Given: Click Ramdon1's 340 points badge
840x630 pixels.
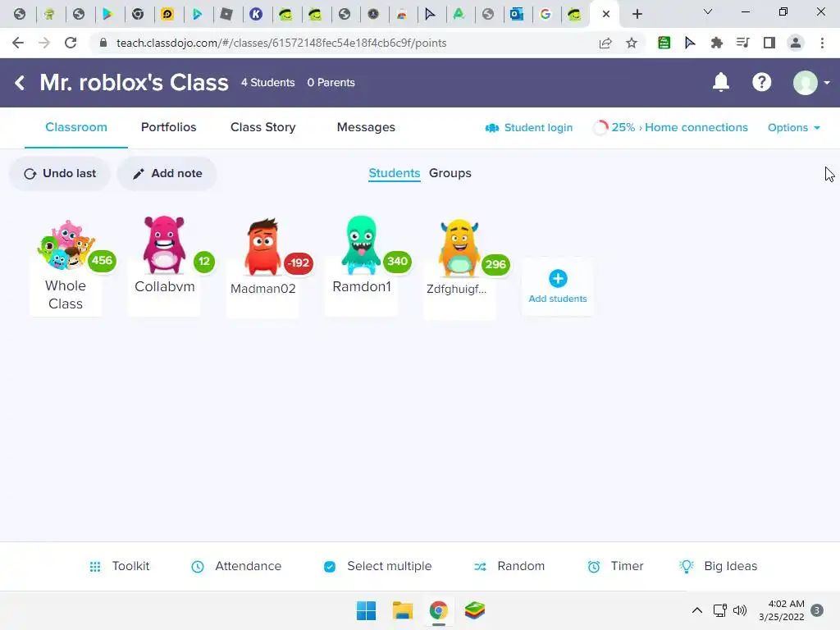Looking at the screenshot, I should [x=397, y=262].
